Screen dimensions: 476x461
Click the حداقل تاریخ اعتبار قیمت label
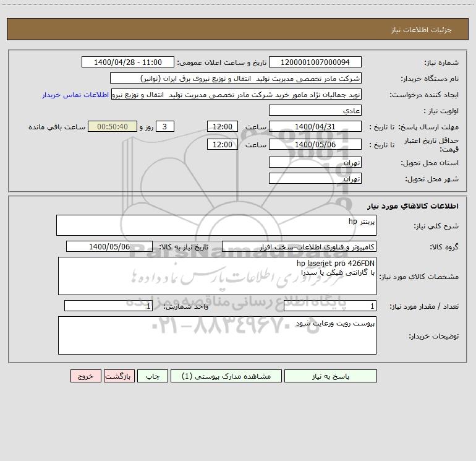click(x=431, y=145)
